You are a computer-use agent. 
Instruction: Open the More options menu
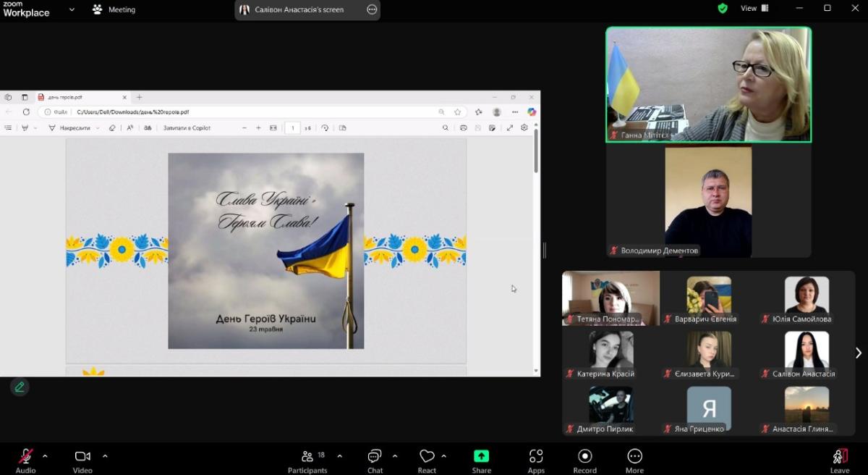(x=634, y=461)
